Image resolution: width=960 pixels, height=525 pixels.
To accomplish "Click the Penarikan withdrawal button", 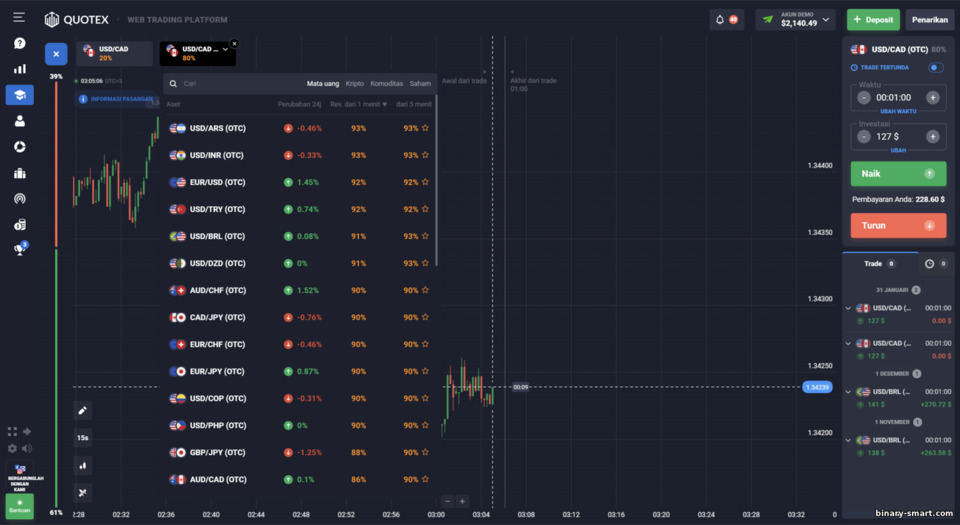I will (x=929, y=20).
